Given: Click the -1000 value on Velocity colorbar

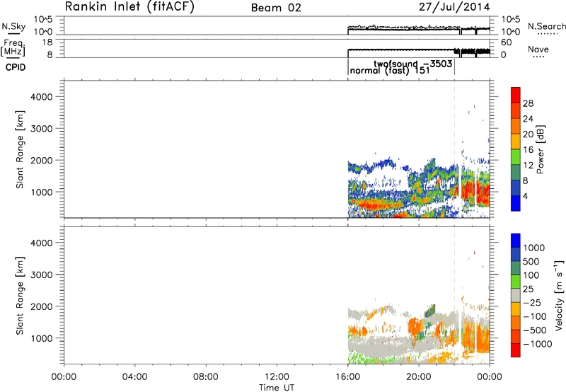Looking at the screenshot, I should click(x=538, y=344).
